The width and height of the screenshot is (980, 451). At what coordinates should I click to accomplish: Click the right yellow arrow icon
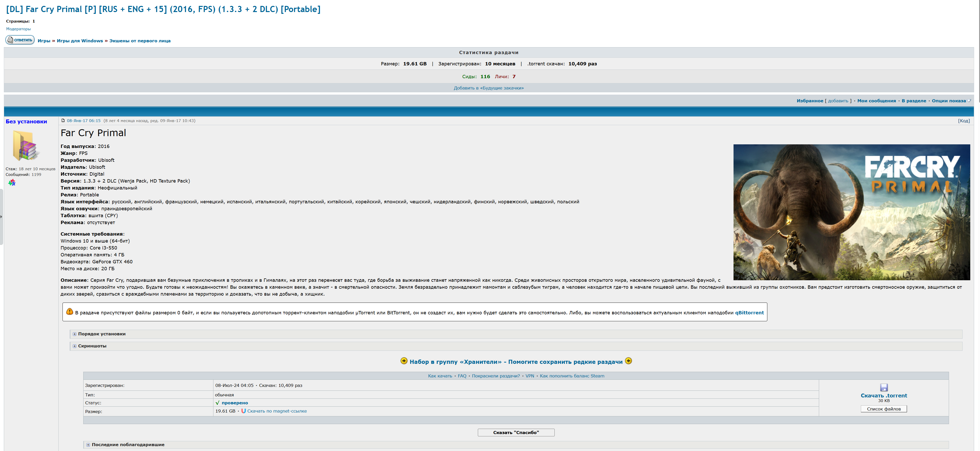[x=628, y=361]
